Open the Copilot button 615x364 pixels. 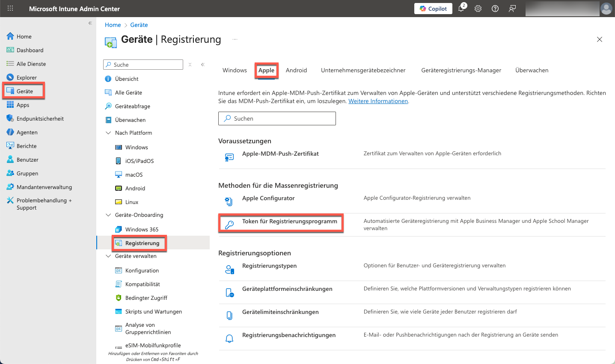pyautogui.click(x=433, y=9)
